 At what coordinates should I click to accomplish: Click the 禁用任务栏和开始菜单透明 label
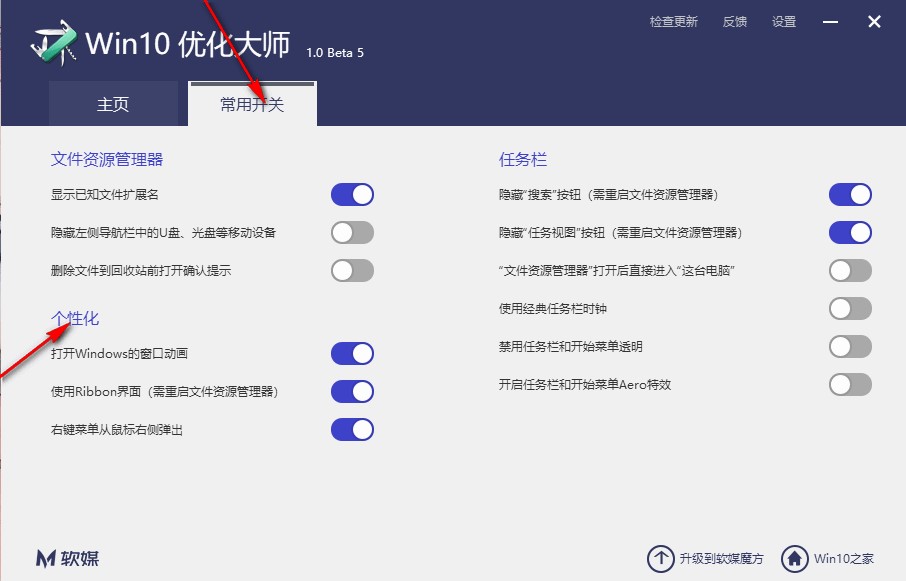click(x=571, y=347)
